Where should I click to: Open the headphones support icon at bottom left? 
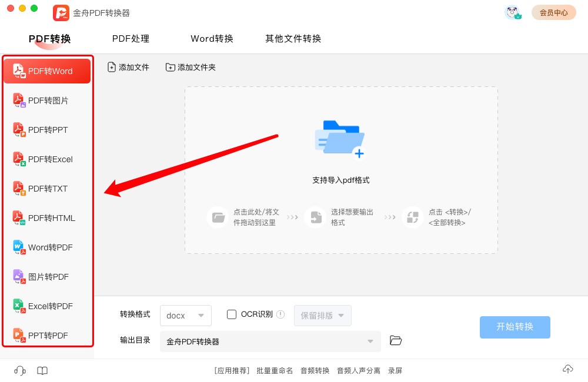(19, 370)
